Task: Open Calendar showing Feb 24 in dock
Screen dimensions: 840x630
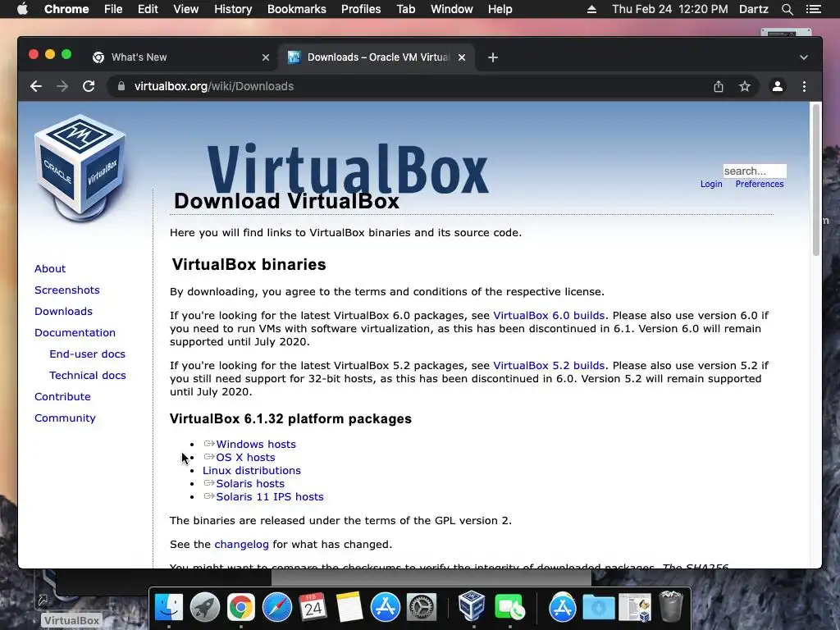Action: pyautogui.click(x=313, y=607)
